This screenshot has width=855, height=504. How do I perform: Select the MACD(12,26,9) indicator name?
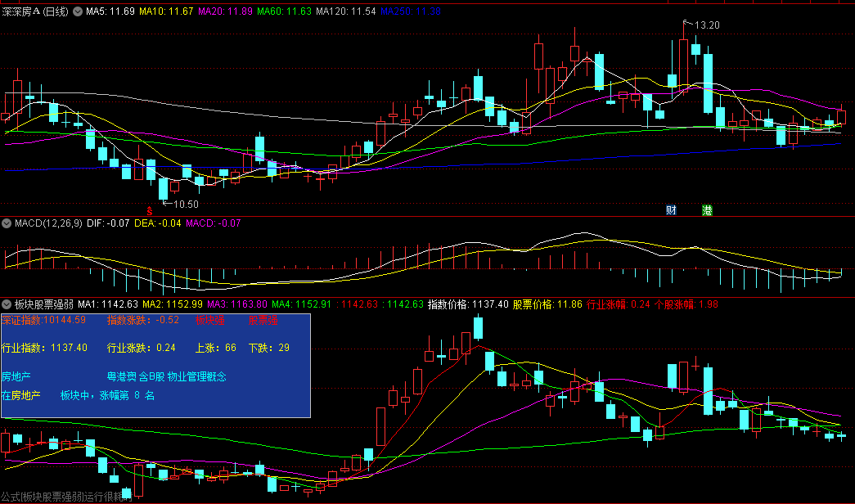pyautogui.click(x=48, y=223)
